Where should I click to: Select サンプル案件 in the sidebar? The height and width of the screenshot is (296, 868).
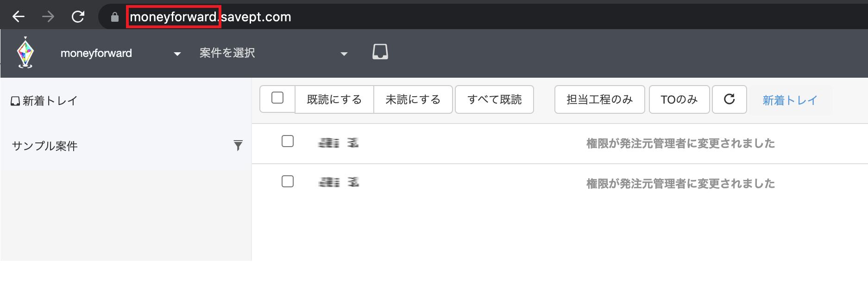(44, 146)
